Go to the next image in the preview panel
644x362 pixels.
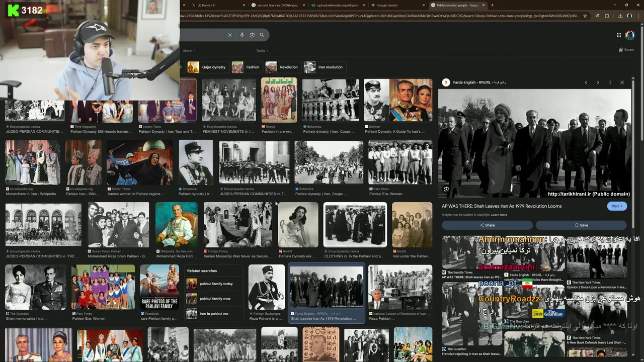[x=598, y=82]
